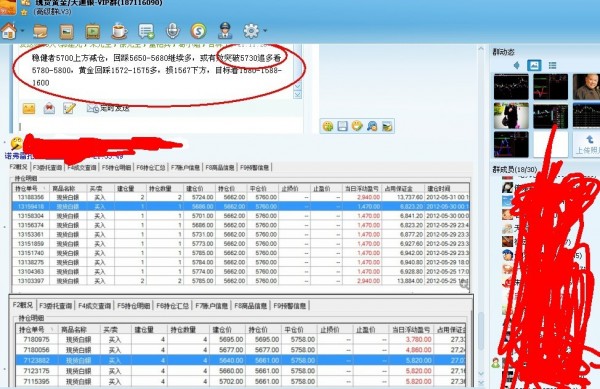Expand the dropdown arrow next to the gear
Image resolution: width=600 pixels, height=389 pixels.
pyautogui.click(x=265, y=31)
